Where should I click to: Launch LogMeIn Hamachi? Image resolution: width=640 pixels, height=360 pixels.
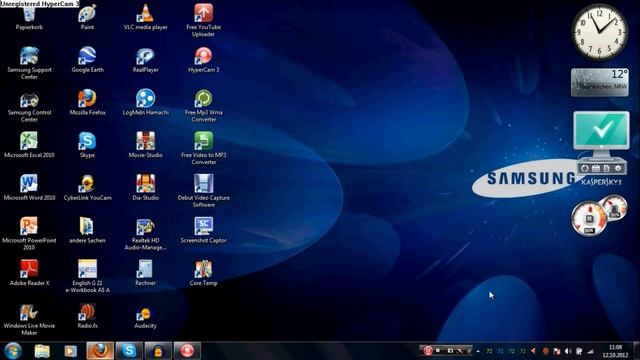pos(145,102)
